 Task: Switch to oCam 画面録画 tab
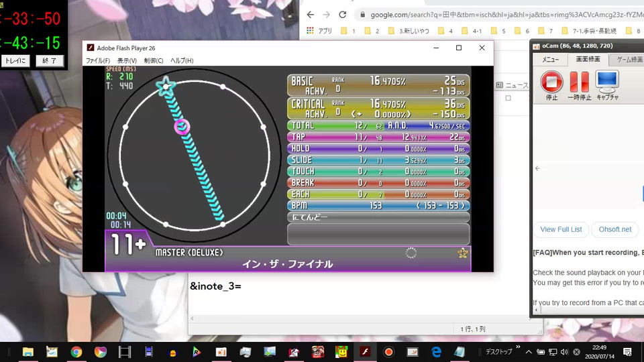point(588,59)
